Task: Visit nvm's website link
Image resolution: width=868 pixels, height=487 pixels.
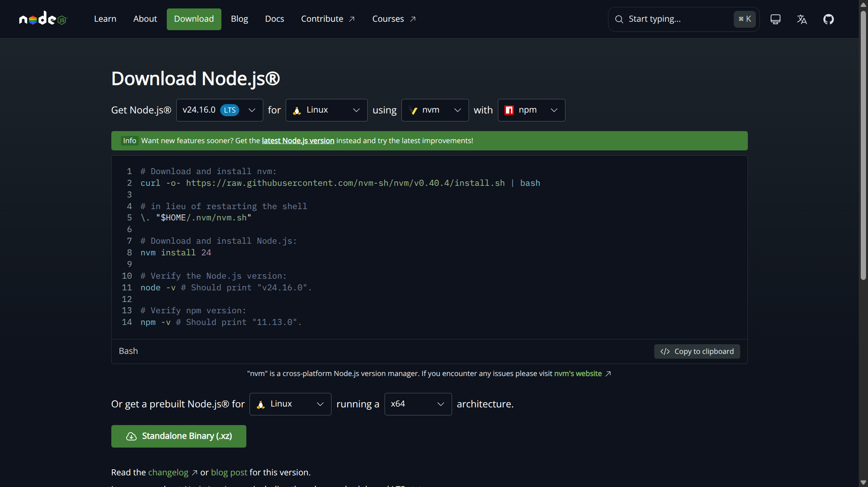Action: (578, 374)
